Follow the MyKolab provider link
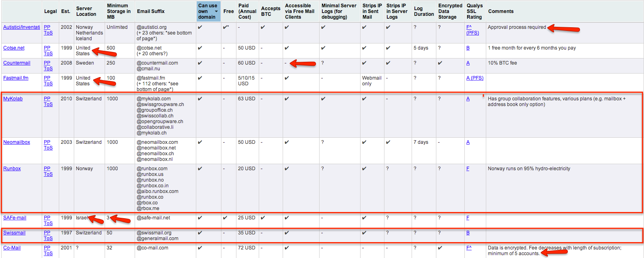Viewport: 644px width, 258px height. [13, 99]
